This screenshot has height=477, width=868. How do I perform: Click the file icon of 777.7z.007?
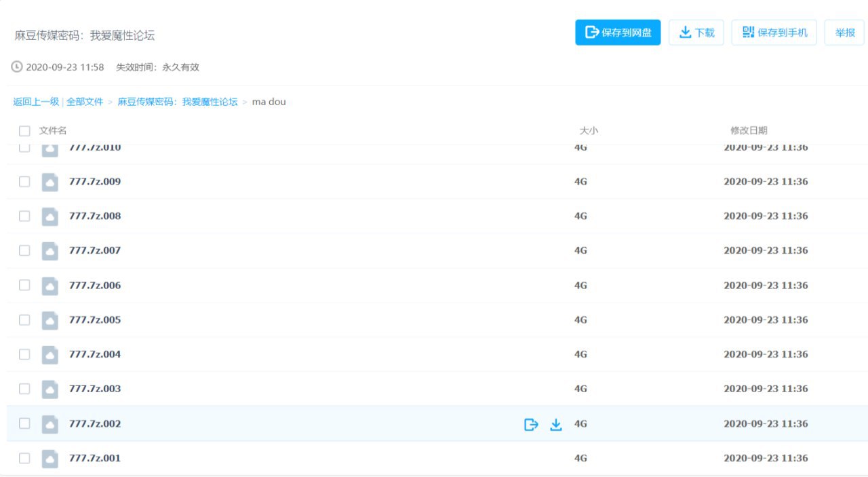[x=50, y=251]
